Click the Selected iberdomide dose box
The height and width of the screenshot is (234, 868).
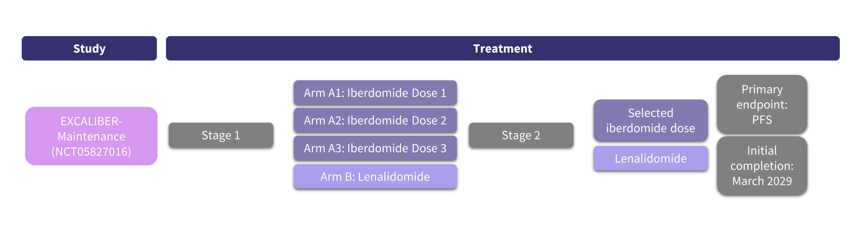pos(650,120)
